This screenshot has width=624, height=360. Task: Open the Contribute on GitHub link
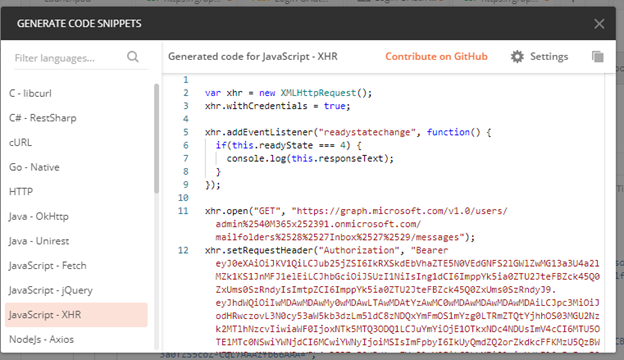click(436, 56)
